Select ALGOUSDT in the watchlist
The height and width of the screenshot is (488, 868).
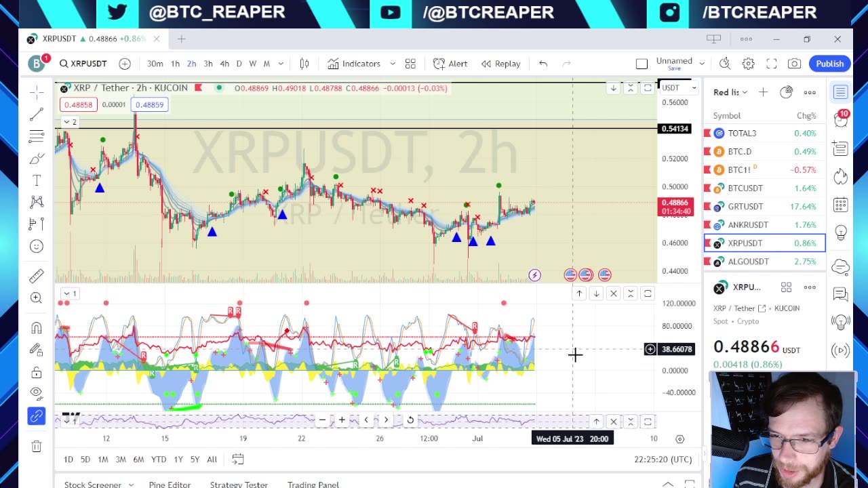click(x=764, y=261)
